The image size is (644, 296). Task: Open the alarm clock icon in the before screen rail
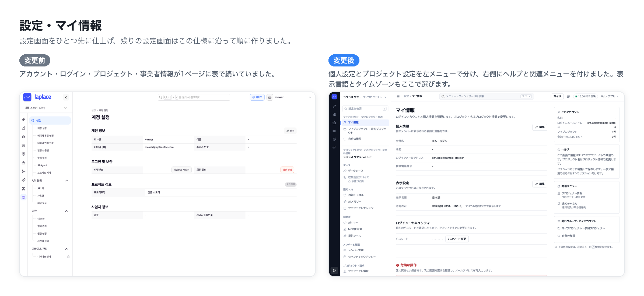coord(24,154)
